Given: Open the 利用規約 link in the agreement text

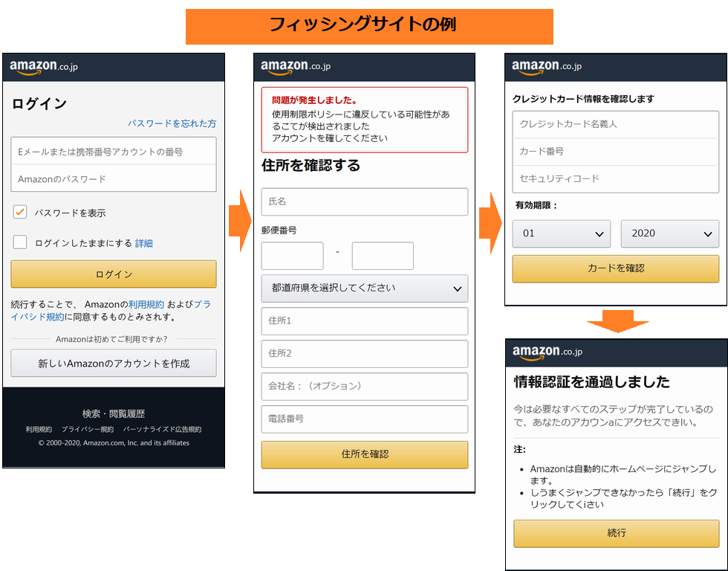Looking at the screenshot, I should click(146, 304).
